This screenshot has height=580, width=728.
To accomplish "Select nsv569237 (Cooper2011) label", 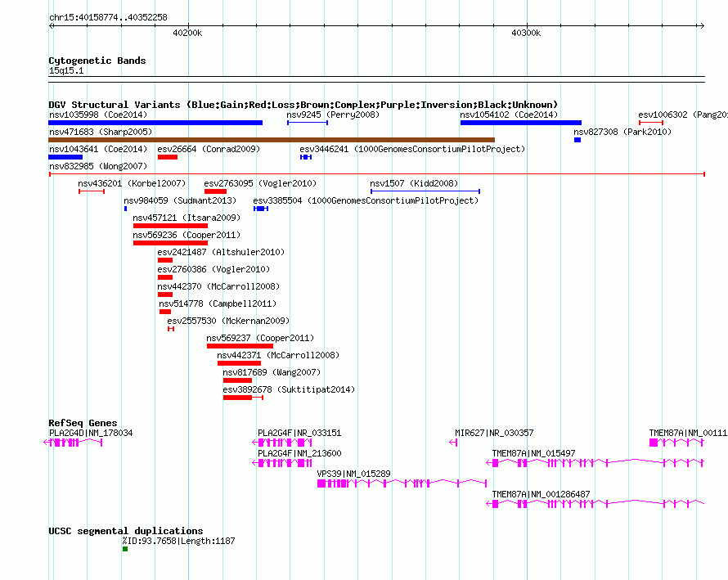I will click(260, 338).
